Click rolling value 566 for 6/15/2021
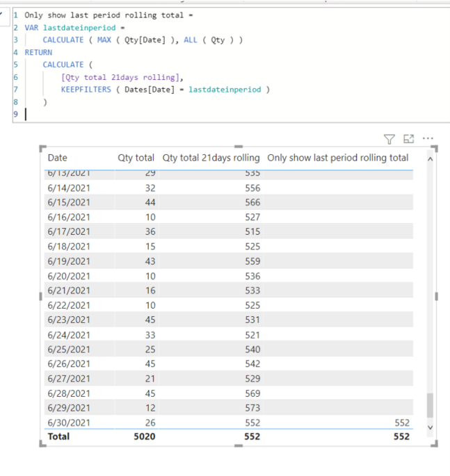Viewport: 450px width, 476px height. 252,202
